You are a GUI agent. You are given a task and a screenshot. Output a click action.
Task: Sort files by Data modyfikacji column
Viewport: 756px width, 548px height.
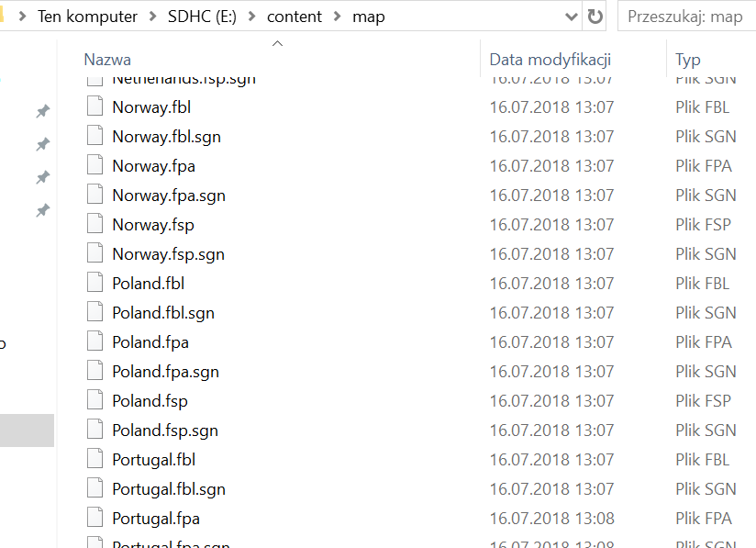point(550,60)
